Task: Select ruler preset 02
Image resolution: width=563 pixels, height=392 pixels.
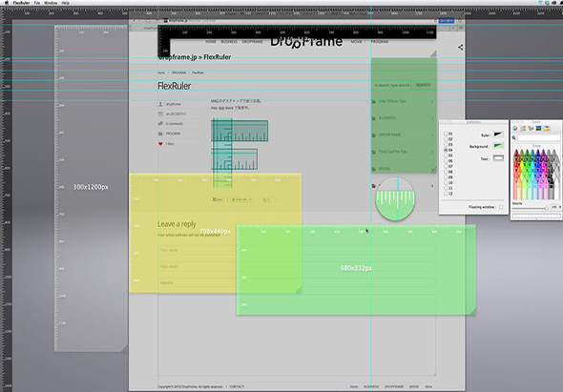Action: (446, 139)
